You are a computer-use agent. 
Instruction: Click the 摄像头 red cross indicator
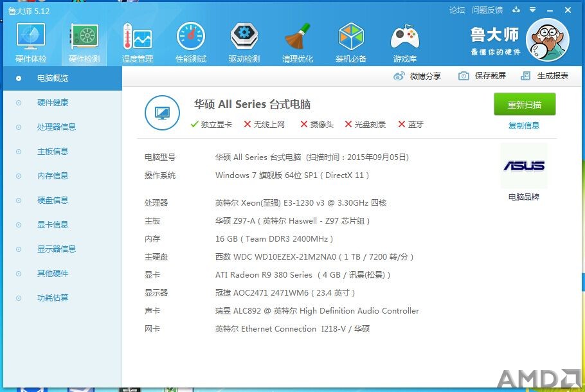tap(304, 124)
